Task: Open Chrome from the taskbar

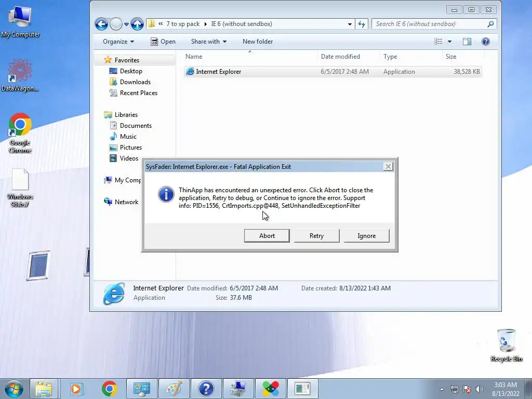Action: tap(109, 389)
